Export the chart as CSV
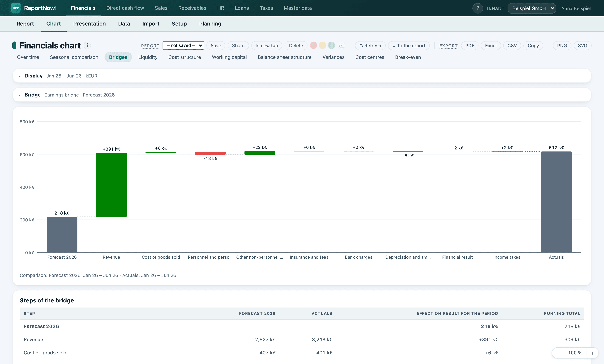Image resolution: width=604 pixels, height=364 pixels. (x=512, y=46)
